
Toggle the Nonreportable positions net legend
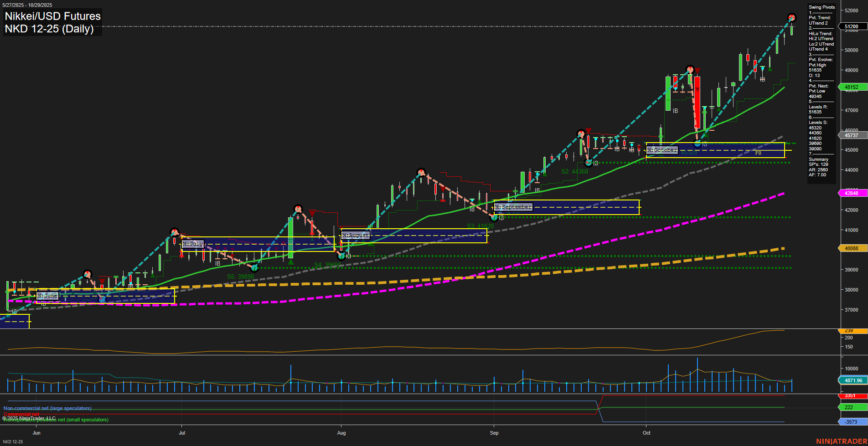[56, 420]
